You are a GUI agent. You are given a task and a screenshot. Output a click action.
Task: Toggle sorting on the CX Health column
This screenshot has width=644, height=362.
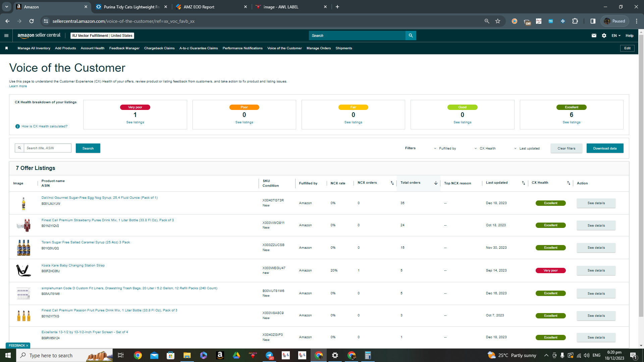pyautogui.click(x=569, y=183)
